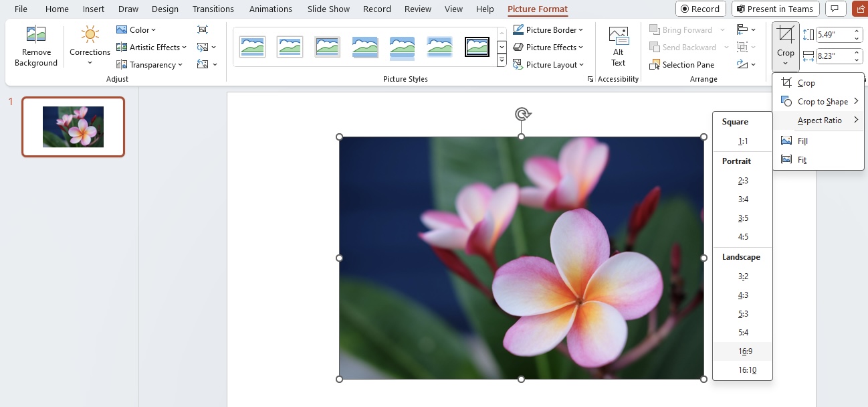Select the 1:1 square aspect ratio
The height and width of the screenshot is (407, 868).
[x=743, y=141]
